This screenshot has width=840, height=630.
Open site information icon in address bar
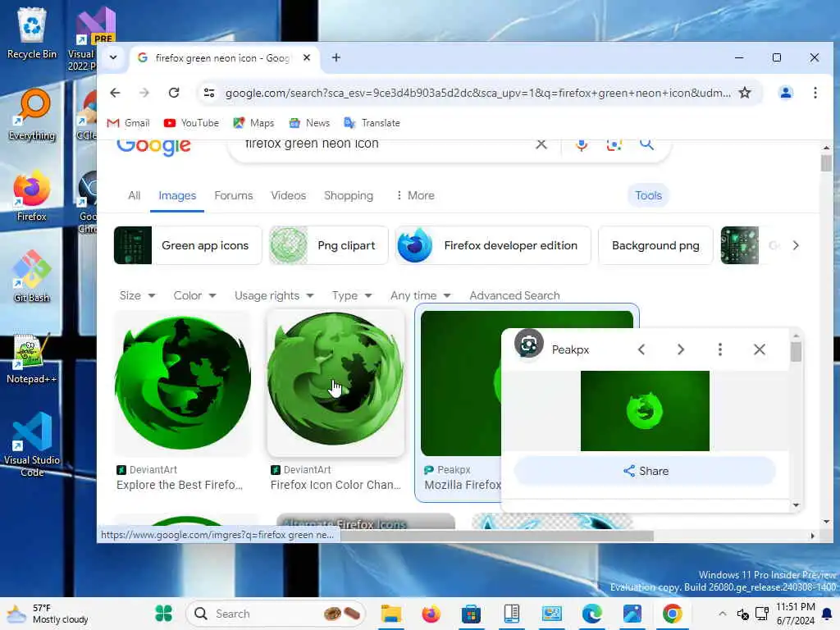209,93
